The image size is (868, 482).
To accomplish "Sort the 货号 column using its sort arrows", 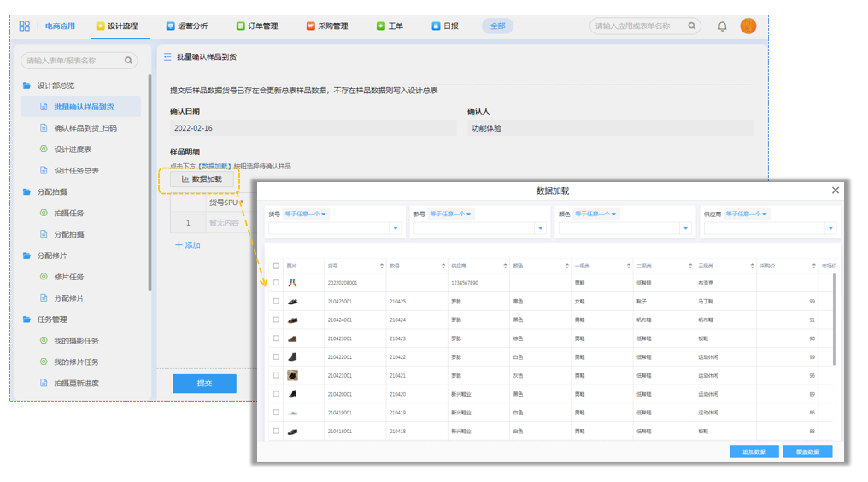I will (x=380, y=267).
